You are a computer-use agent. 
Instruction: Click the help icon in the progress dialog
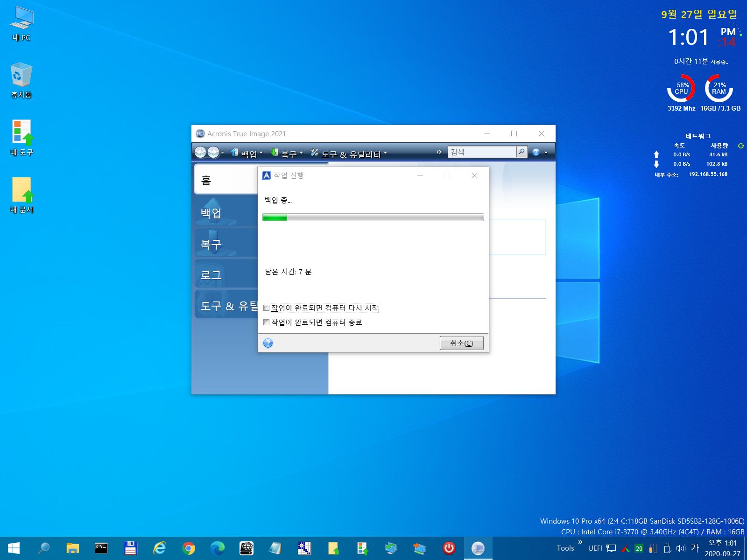[x=268, y=343]
